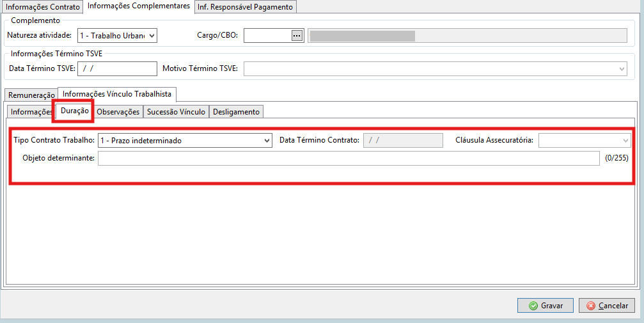Screen dimensions: 644x323
Task: Select the Duração sub-tab
Action: point(74,111)
